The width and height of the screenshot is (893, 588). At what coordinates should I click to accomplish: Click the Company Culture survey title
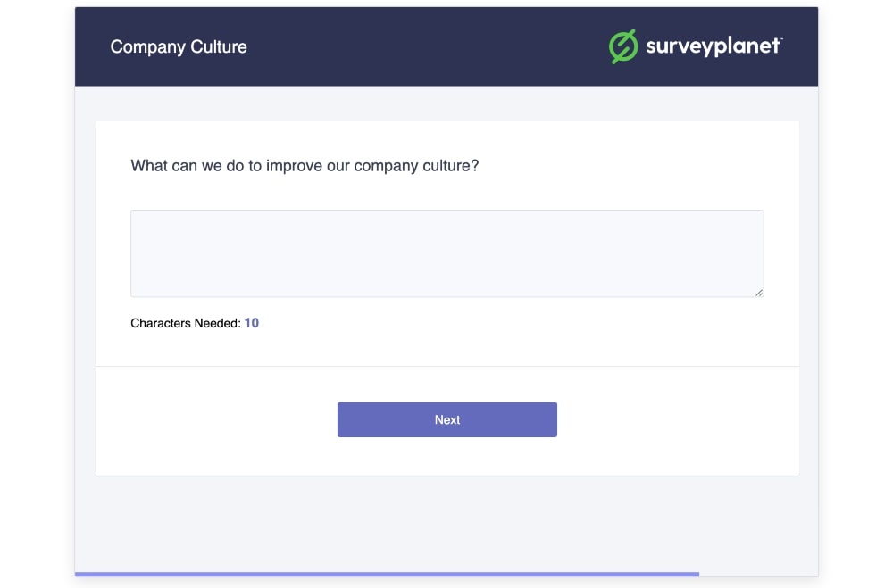coord(178,46)
